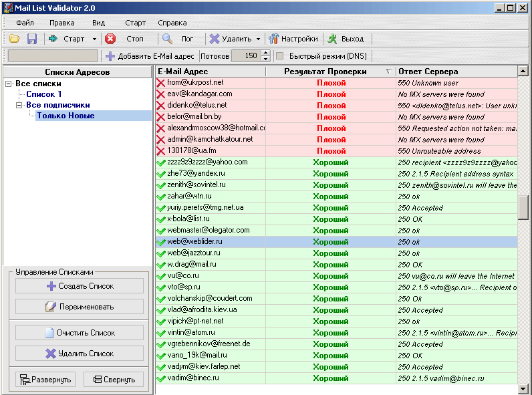Image resolution: width=532 pixels, height=395 pixels.
Task: Click red X icon for didenko@telus.net
Action: pyautogui.click(x=161, y=106)
